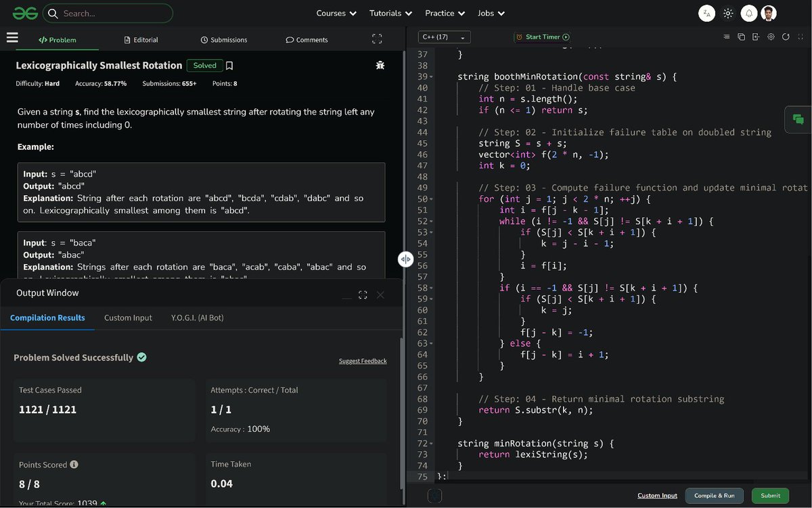Bookmark this problem
The image size is (812, 508).
tap(229, 66)
